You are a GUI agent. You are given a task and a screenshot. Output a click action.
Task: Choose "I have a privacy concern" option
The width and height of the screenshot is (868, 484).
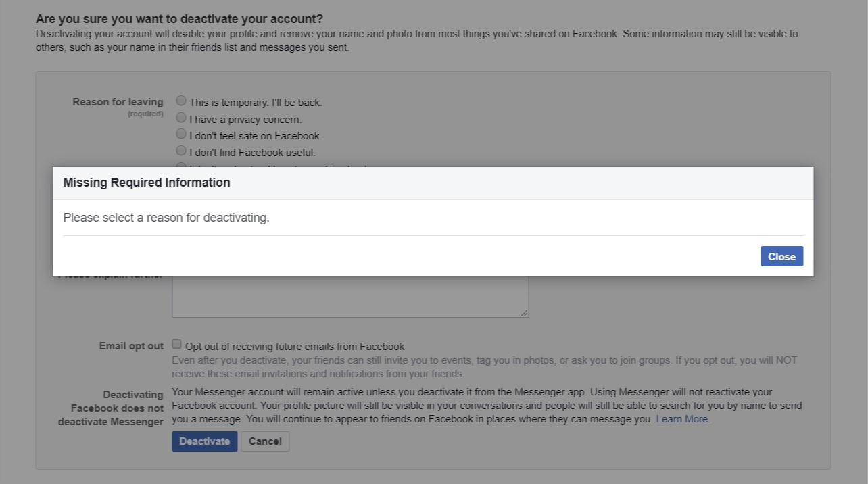(180, 117)
